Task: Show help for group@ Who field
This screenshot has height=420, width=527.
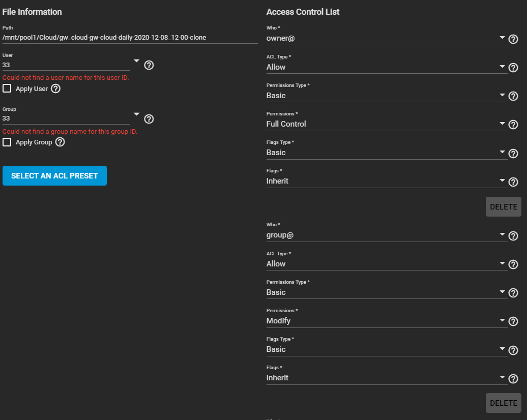Action: (x=513, y=236)
